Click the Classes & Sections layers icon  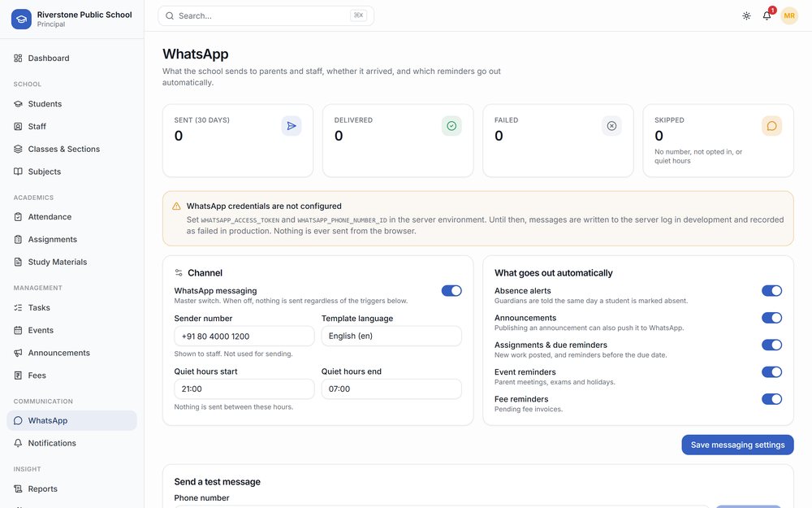(18, 149)
